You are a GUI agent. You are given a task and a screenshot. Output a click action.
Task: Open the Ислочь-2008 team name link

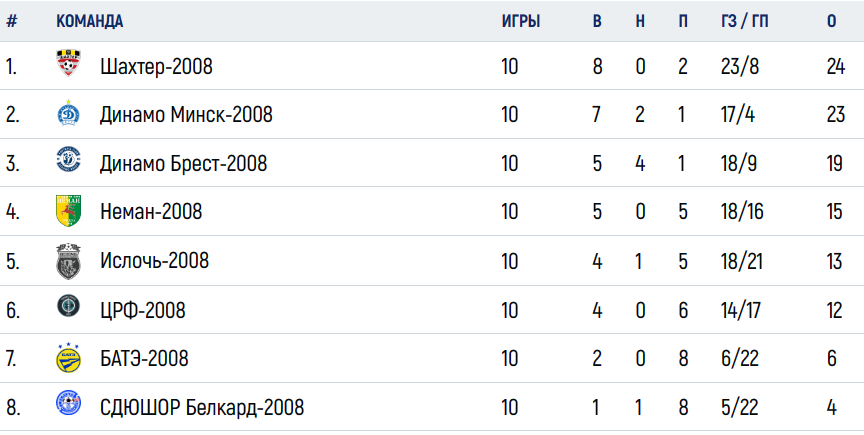pyautogui.click(x=155, y=260)
